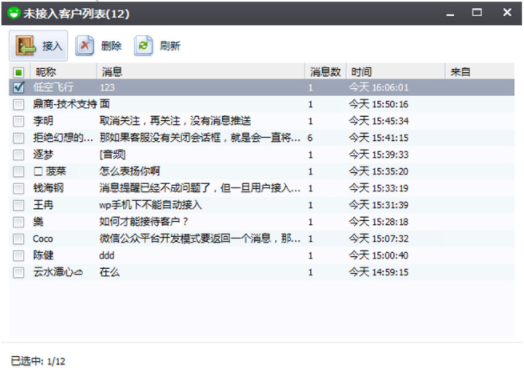524x392 pixels.
Task: Sort by the 消息数 column header
Action: 325,72
